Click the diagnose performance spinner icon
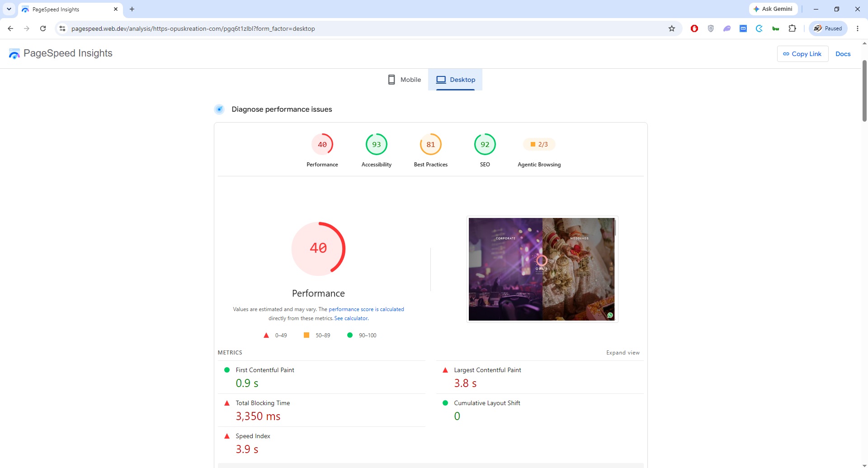This screenshot has width=868, height=468. tap(219, 109)
